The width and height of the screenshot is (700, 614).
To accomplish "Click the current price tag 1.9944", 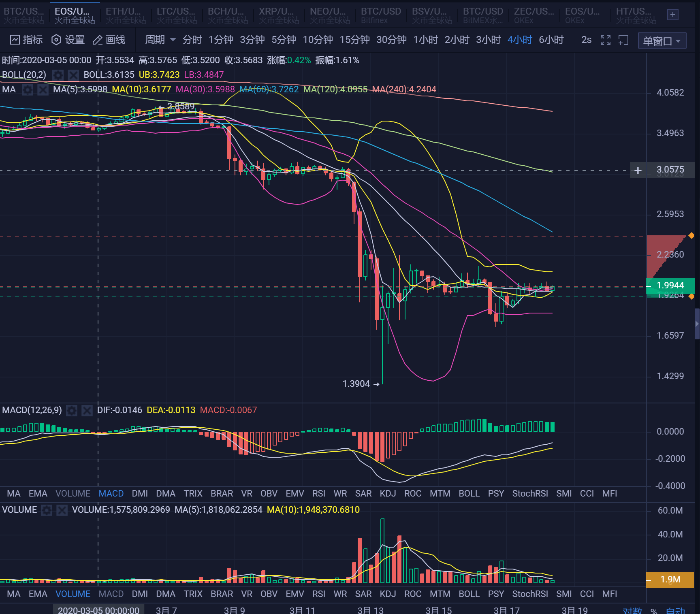I will point(670,286).
